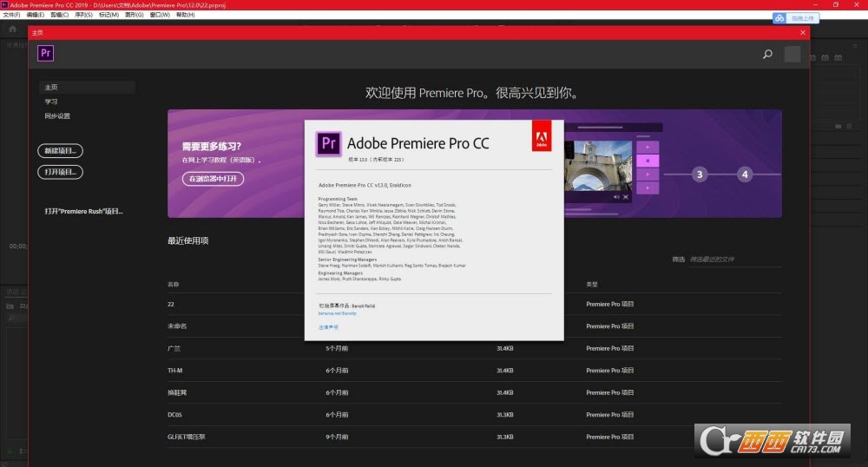The width and height of the screenshot is (868, 467).
Task: Click the 新建项目 button
Action: (x=61, y=150)
